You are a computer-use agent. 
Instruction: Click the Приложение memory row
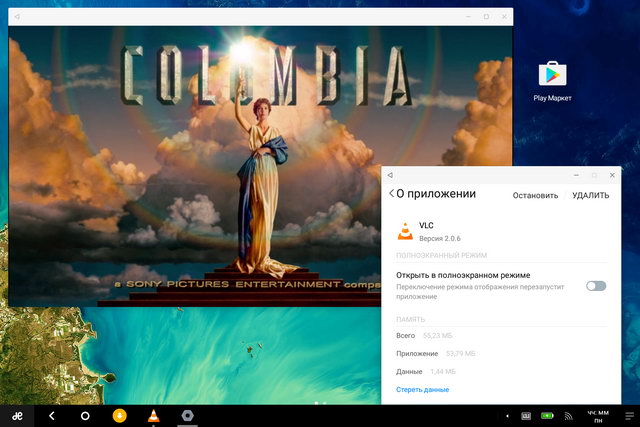(x=436, y=354)
